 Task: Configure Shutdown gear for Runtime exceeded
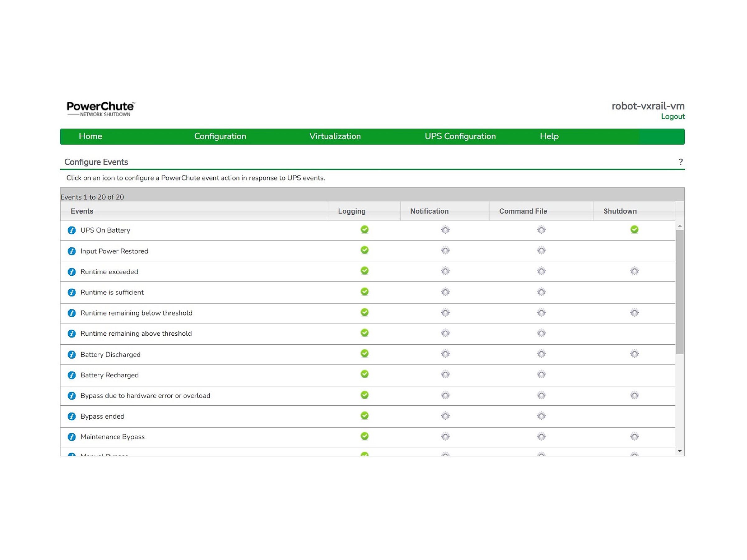pos(634,271)
